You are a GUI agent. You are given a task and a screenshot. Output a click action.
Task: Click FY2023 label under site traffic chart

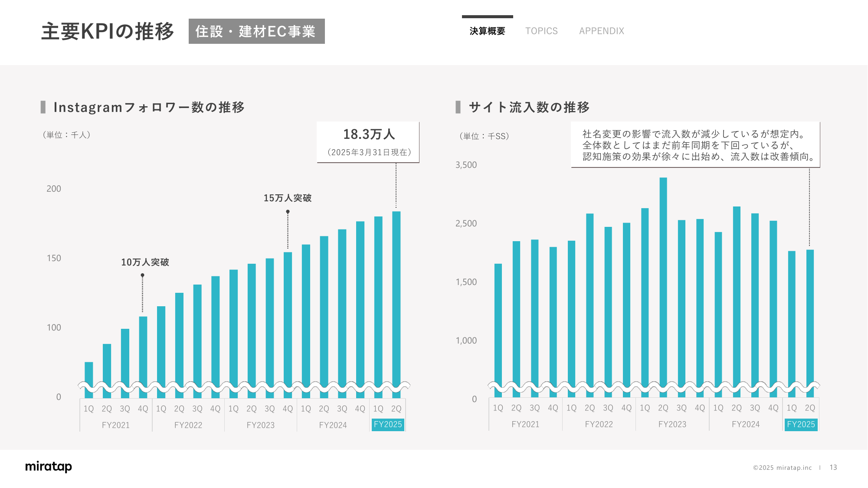(672, 424)
